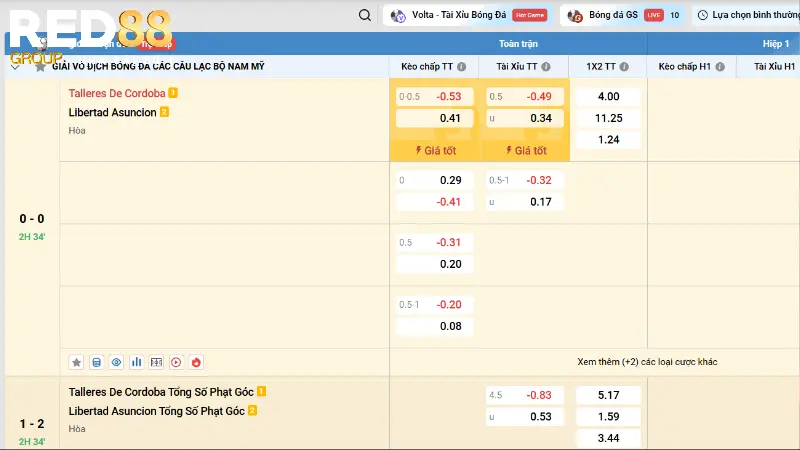Screen dimensions: 800x450
Task: Pick handicap 0.5-1 odds -0.20
Action: click(x=434, y=305)
